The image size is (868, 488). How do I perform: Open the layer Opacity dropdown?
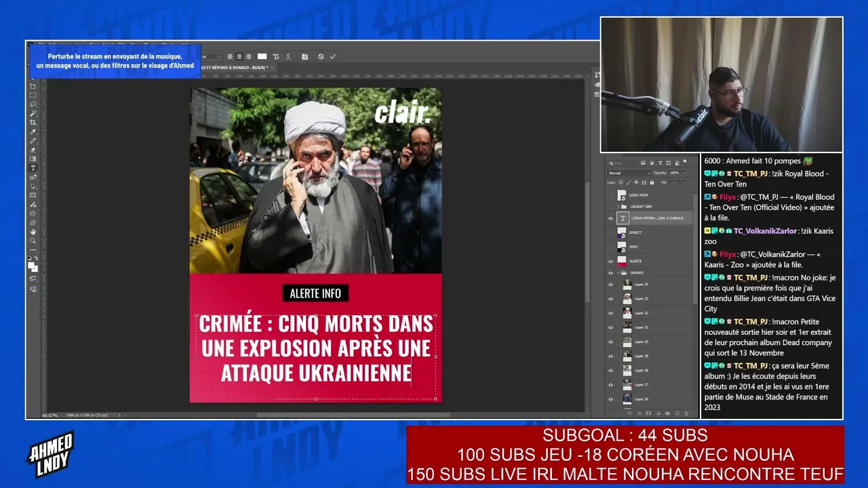click(x=682, y=173)
